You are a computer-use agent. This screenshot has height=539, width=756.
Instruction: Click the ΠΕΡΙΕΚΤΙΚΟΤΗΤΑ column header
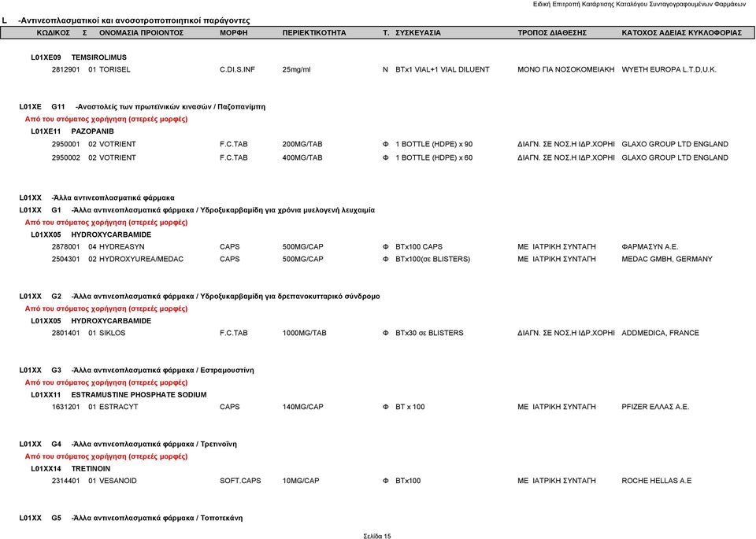tap(314, 33)
